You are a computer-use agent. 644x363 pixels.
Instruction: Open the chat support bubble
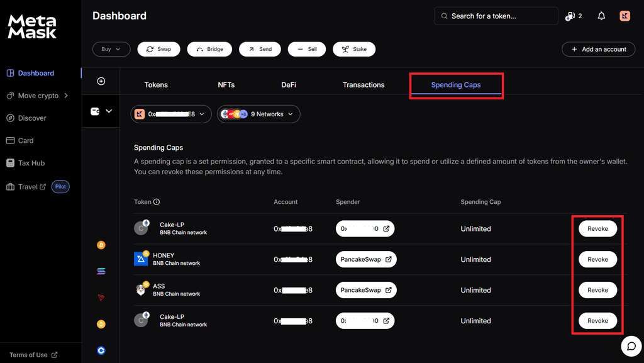pyautogui.click(x=631, y=346)
